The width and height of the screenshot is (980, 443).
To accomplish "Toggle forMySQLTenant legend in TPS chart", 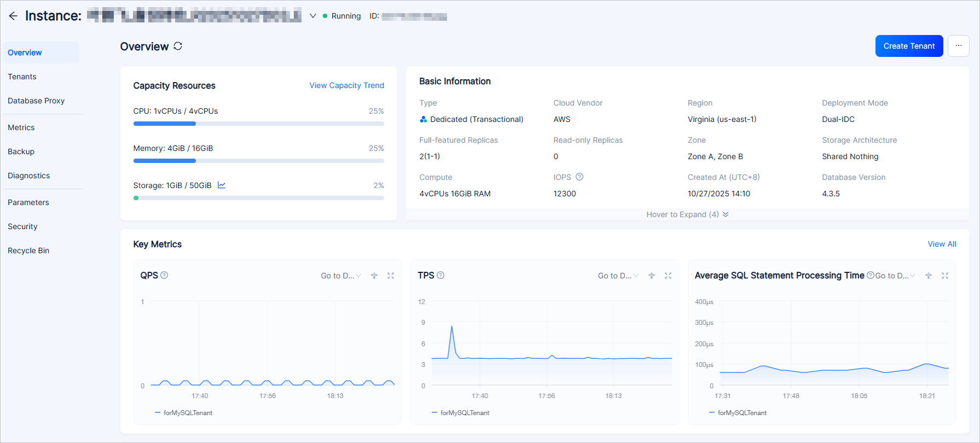I will 460,413.
